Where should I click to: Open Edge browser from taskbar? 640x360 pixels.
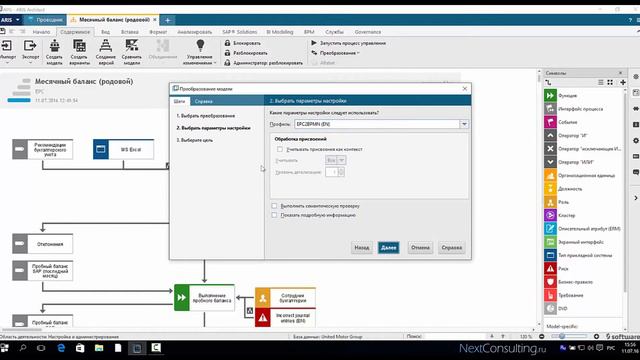(x=61, y=348)
